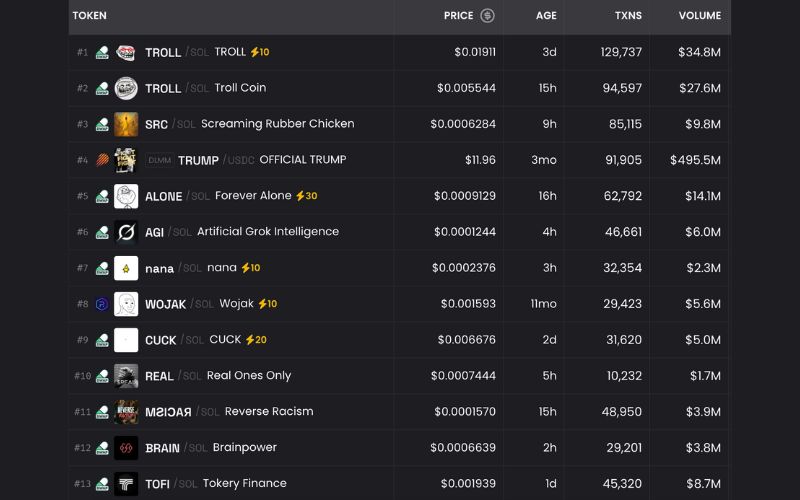Select the 129,737 transactions value

coord(621,52)
